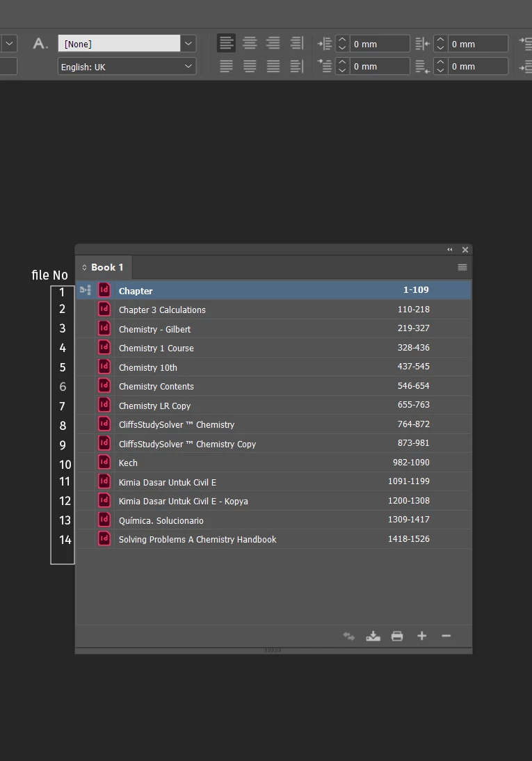The width and height of the screenshot is (532, 761).
Task: Select Chemistry LR Copy document
Action: click(x=273, y=406)
